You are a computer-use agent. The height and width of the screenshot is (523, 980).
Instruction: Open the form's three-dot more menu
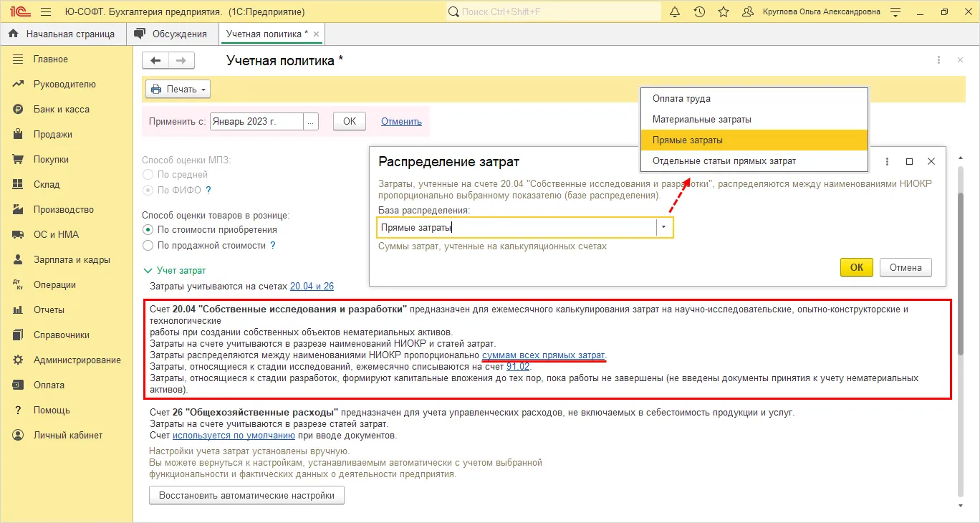pos(939,61)
